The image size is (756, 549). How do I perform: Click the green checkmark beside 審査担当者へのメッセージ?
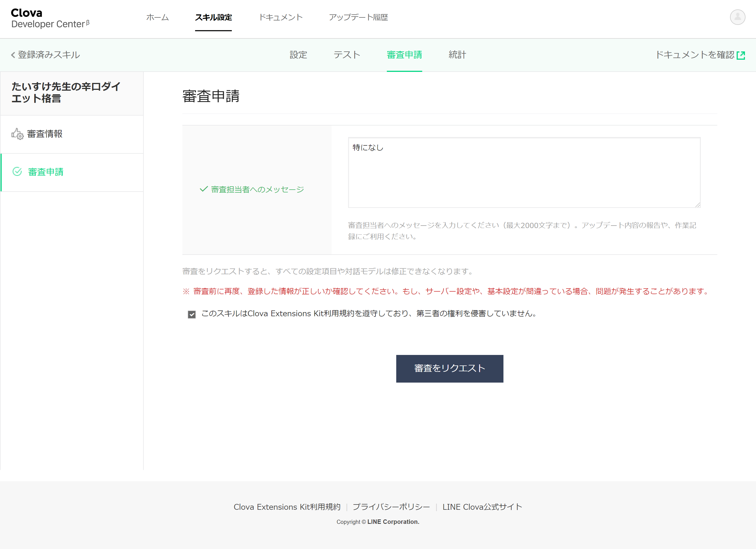[x=203, y=189]
